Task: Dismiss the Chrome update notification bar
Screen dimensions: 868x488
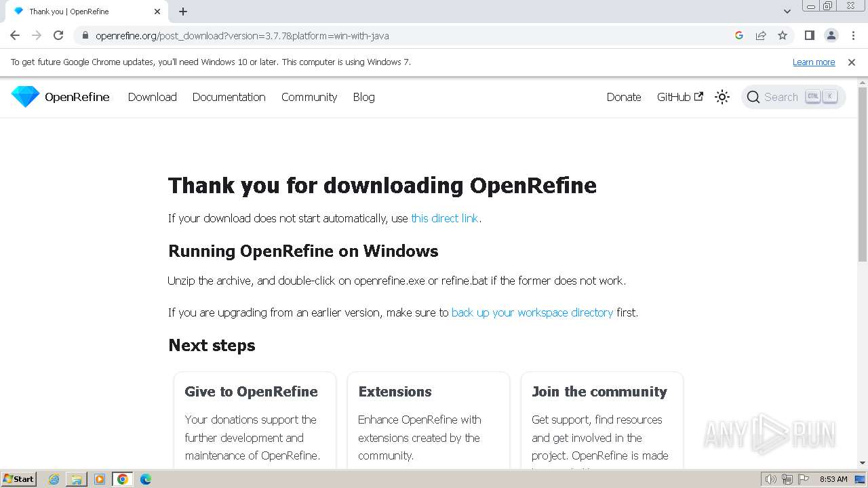Action: (x=852, y=62)
